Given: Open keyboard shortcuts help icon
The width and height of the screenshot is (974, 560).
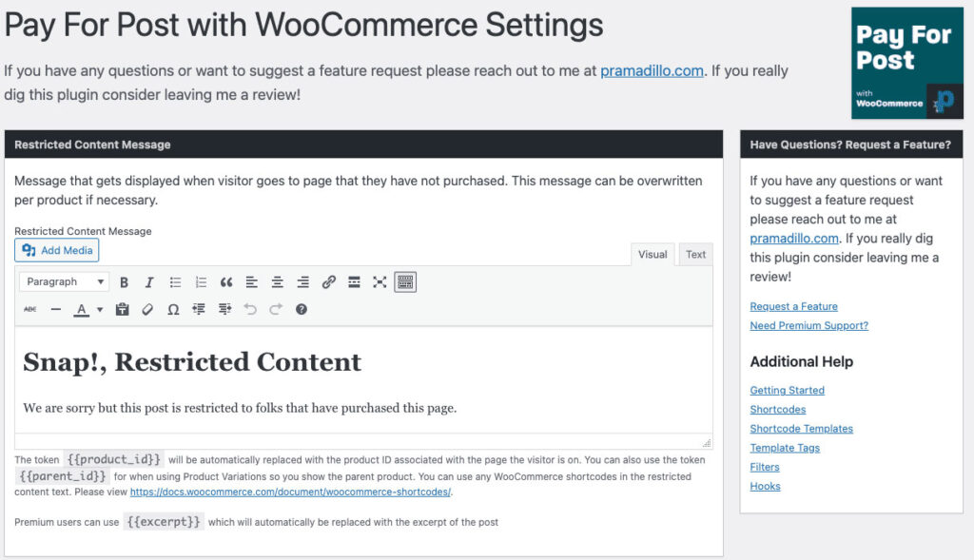Looking at the screenshot, I should click(x=302, y=309).
